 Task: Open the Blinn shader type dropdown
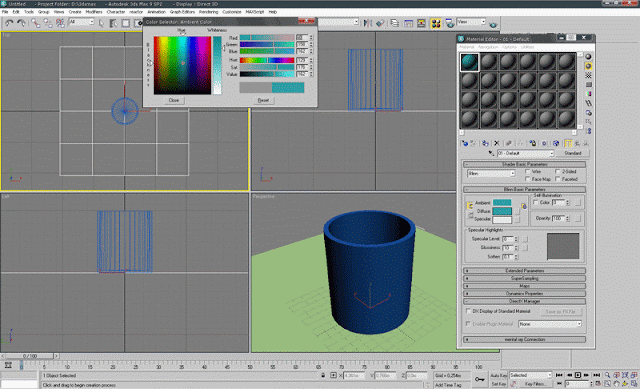click(x=491, y=173)
